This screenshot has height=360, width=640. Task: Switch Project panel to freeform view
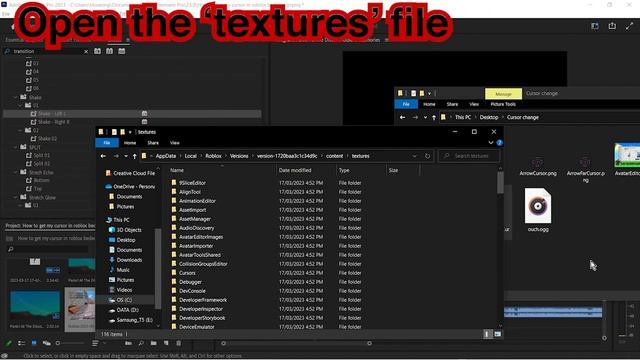[47, 343]
